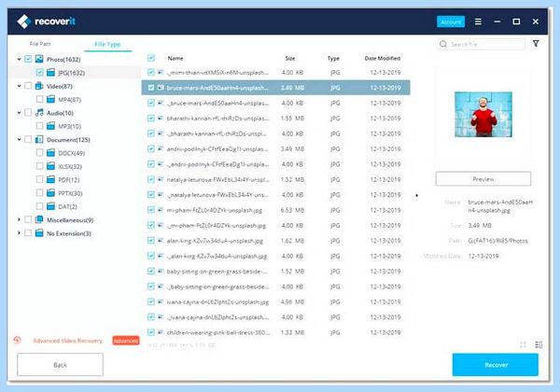Sort by the Type column header
The height and width of the screenshot is (392, 560).
pyautogui.click(x=333, y=58)
